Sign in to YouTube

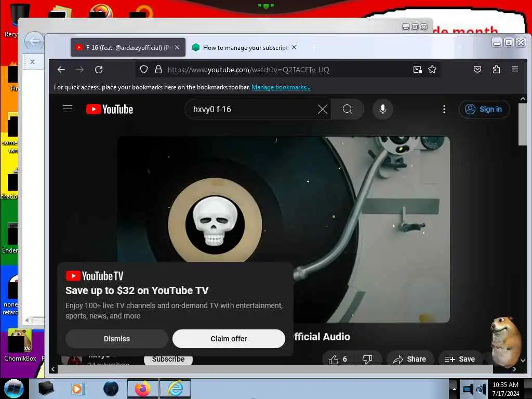point(484,109)
